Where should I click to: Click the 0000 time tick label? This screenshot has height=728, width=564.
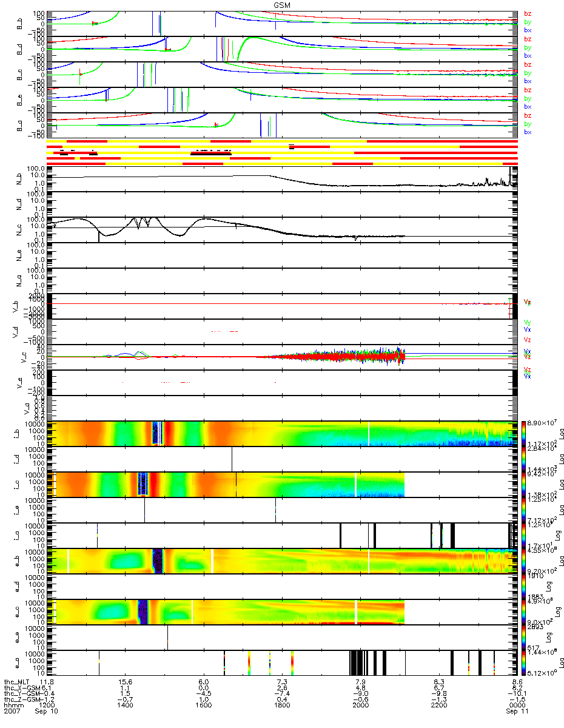517,705
